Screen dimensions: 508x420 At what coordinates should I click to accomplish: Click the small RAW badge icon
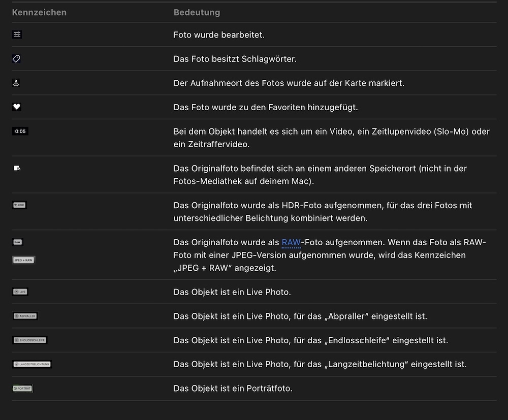click(18, 242)
